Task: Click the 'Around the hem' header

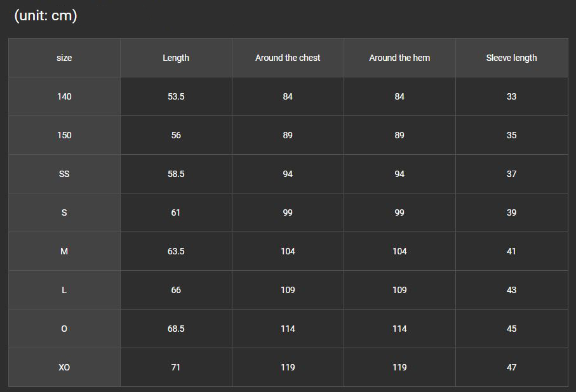Action: tap(399, 58)
